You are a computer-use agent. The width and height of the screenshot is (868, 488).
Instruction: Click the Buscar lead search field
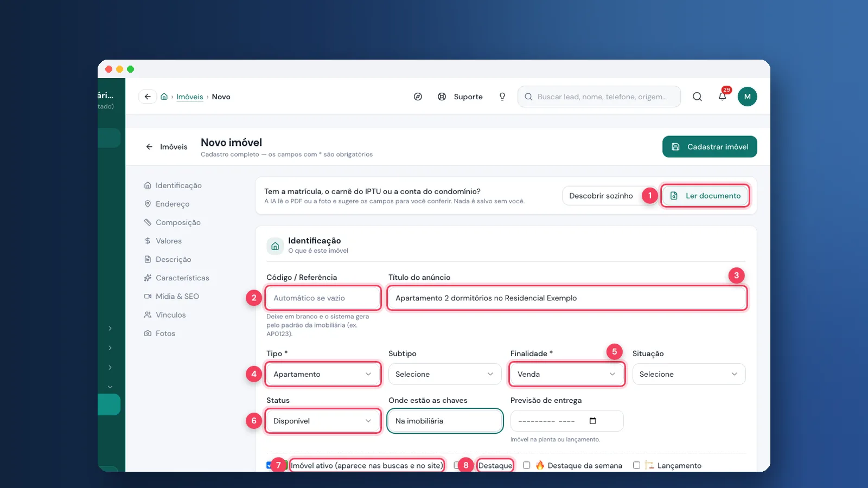[599, 97]
